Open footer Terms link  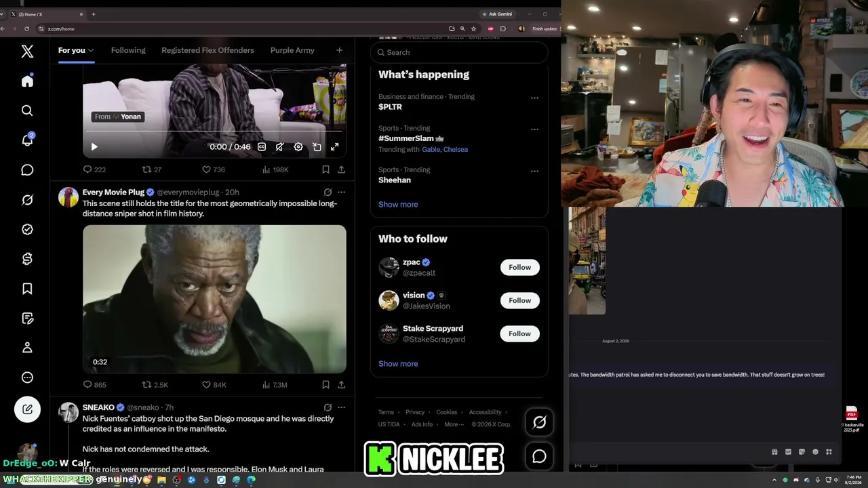pos(386,412)
